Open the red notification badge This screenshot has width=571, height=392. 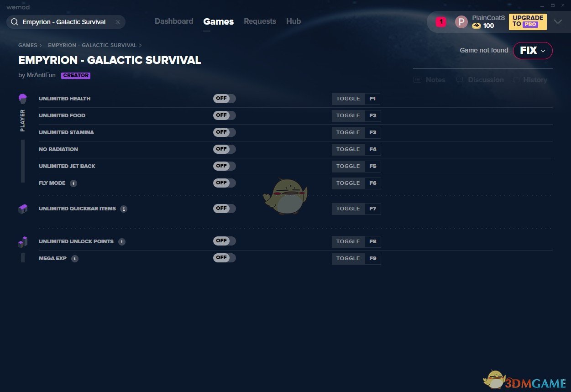point(441,21)
